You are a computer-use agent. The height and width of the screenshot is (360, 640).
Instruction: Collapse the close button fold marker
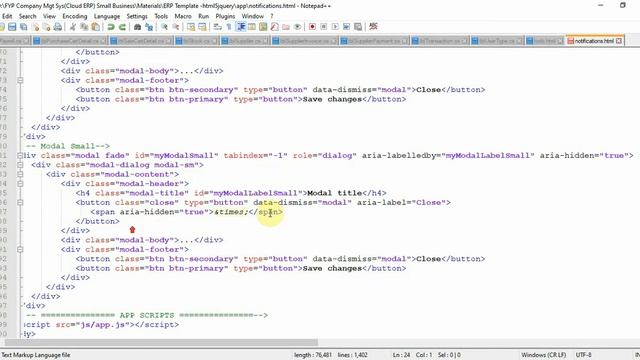point(20,202)
